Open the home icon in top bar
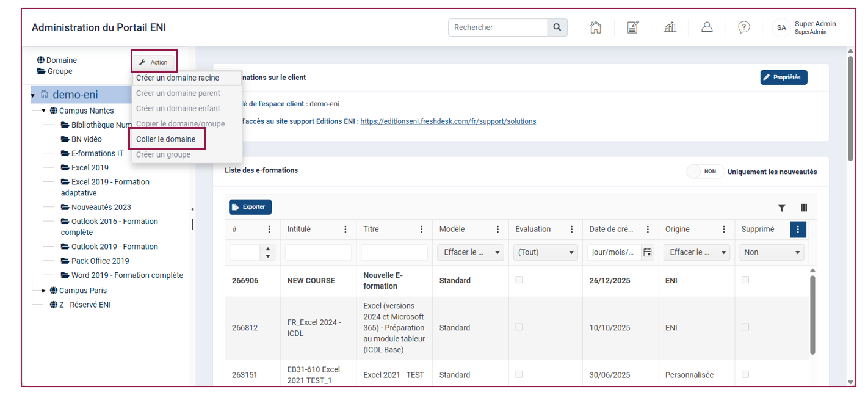The height and width of the screenshot is (395, 868). (x=596, y=27)
